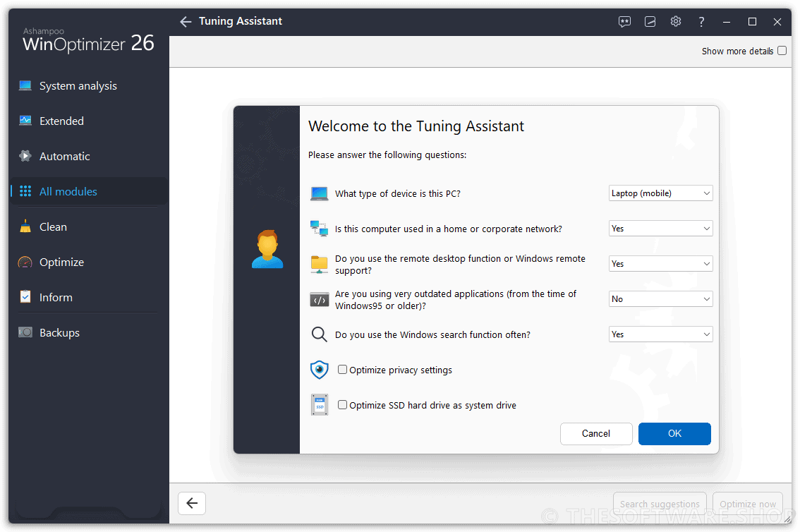
Task: Click 'What type of device is this PC?' text
Action: click(x=397, y=194)
